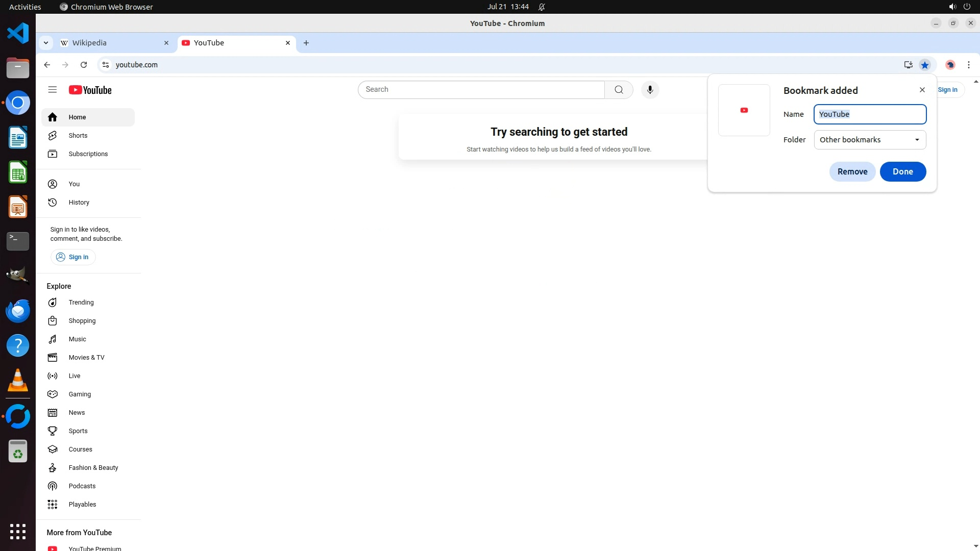
Task: Expand the bookmark Folder dropdown
Action: [x=870, y=140]
